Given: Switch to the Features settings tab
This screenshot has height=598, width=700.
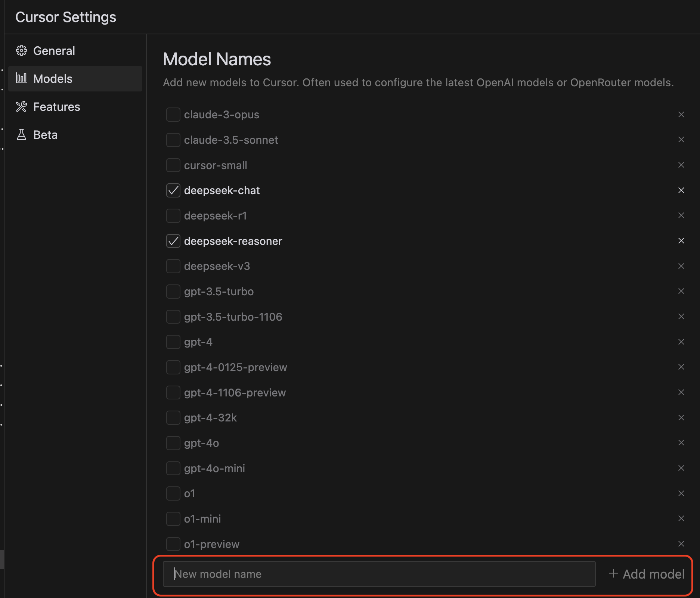Looking at the screenshot, I should 56,107.
